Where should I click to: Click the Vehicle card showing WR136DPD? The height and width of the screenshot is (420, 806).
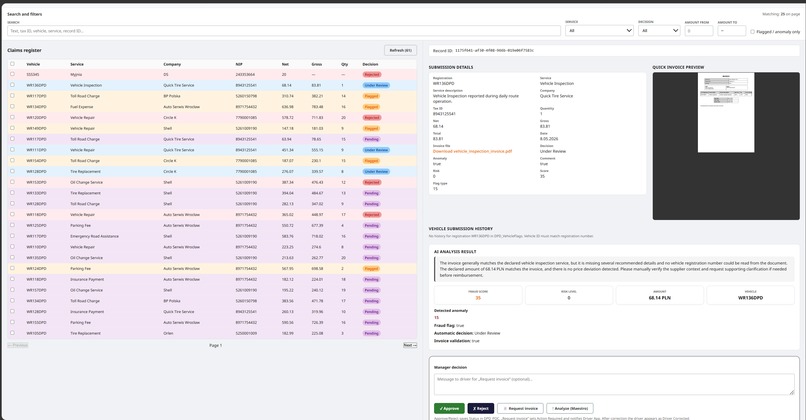(x=750, y=295)
